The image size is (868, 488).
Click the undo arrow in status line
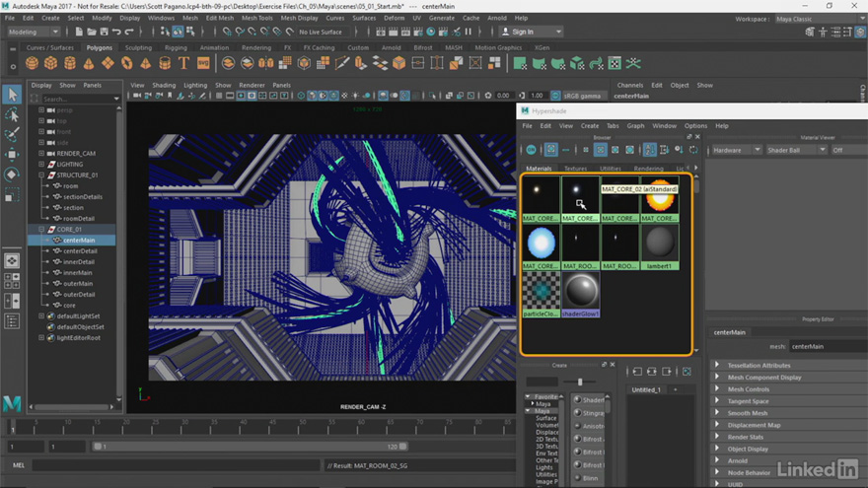[116, 32]
